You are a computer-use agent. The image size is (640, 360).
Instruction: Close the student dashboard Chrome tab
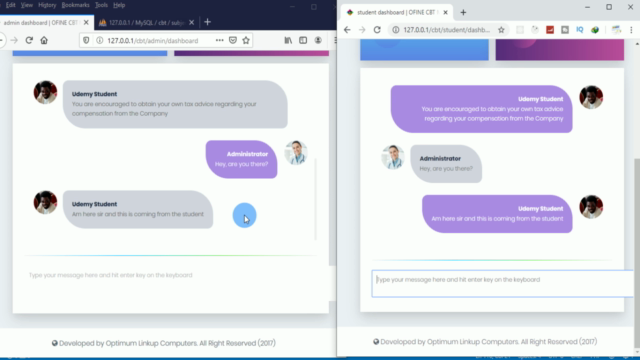pyautogui.click(x=445, y=12)
